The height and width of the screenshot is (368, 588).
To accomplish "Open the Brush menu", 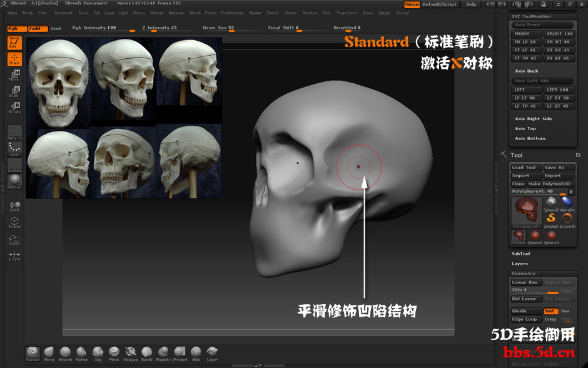I will point(28,13).
